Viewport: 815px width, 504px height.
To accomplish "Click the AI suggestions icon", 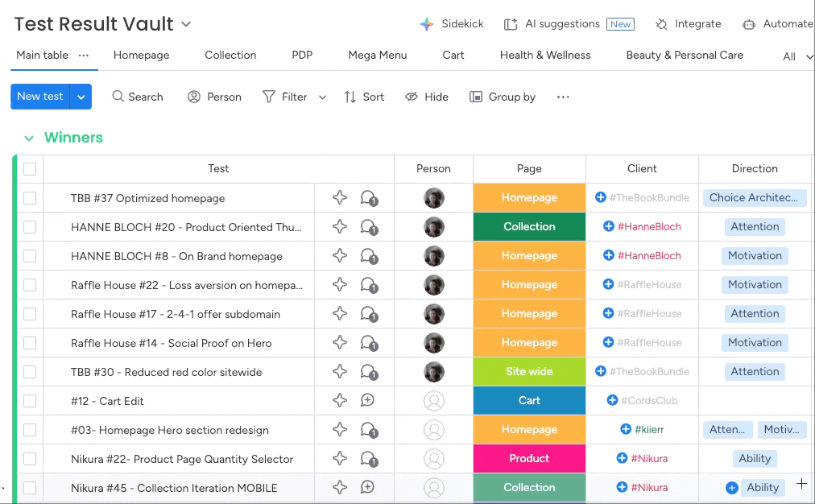I will click(x=511, y=24).
